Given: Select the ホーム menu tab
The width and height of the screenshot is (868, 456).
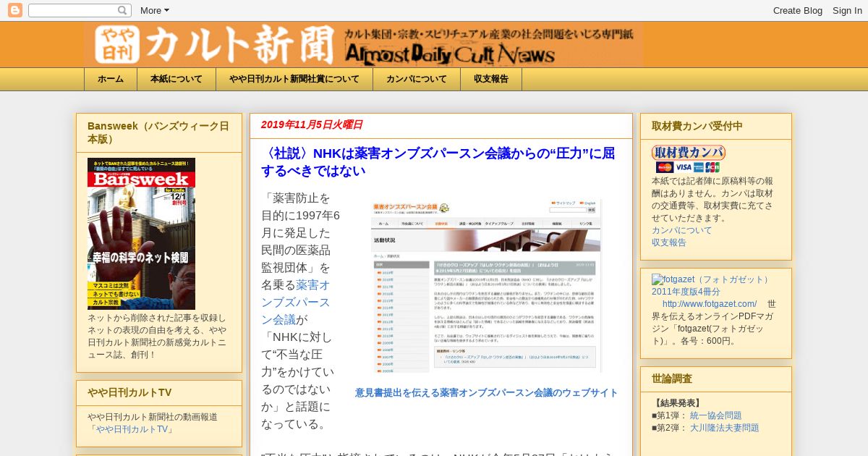Looking at the screenshot, I should [x=111, y=80].
